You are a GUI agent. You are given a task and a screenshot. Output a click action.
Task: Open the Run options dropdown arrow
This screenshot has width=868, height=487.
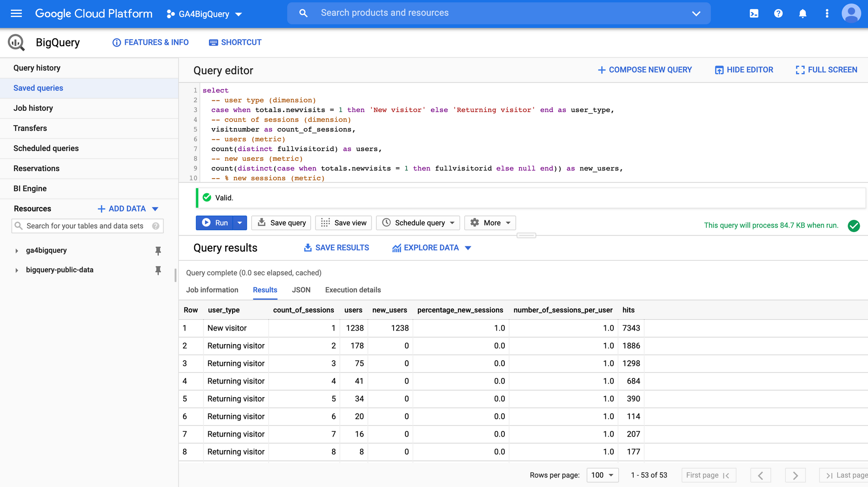tap(240, 223)
